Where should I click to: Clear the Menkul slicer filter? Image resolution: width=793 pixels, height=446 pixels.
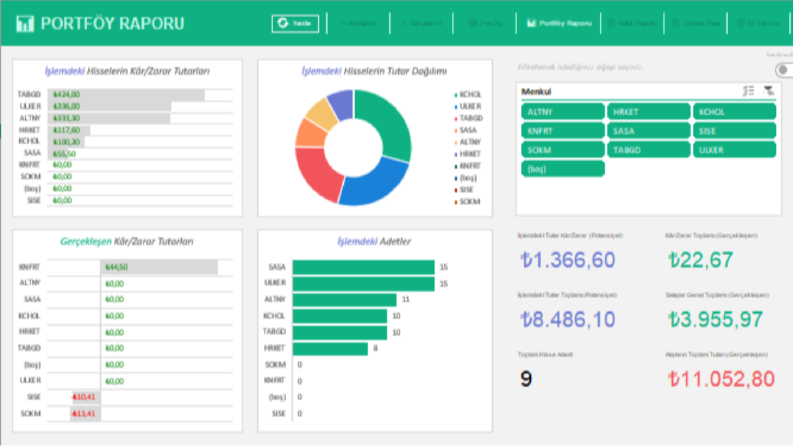pyautogui.click(x=769, y=91)
